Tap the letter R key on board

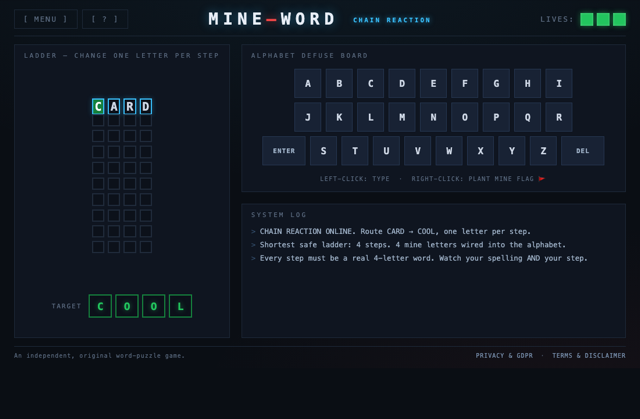pos(559,117)
